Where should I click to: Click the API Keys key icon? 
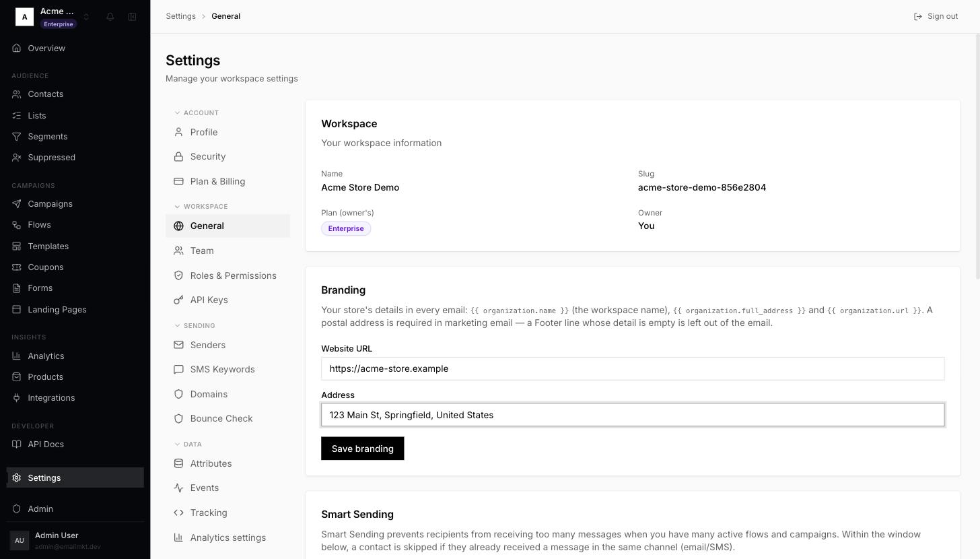tap(178, 300)
